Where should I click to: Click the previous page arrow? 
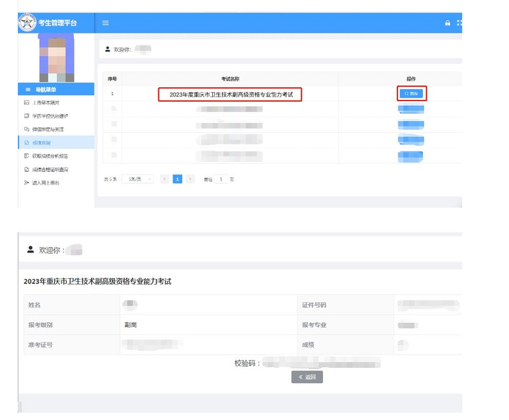click(164, 179)
